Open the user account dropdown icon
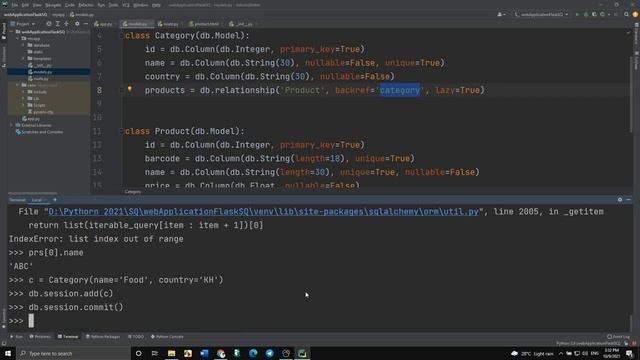This screenshot has width=640, height=360. coord(501,14)
